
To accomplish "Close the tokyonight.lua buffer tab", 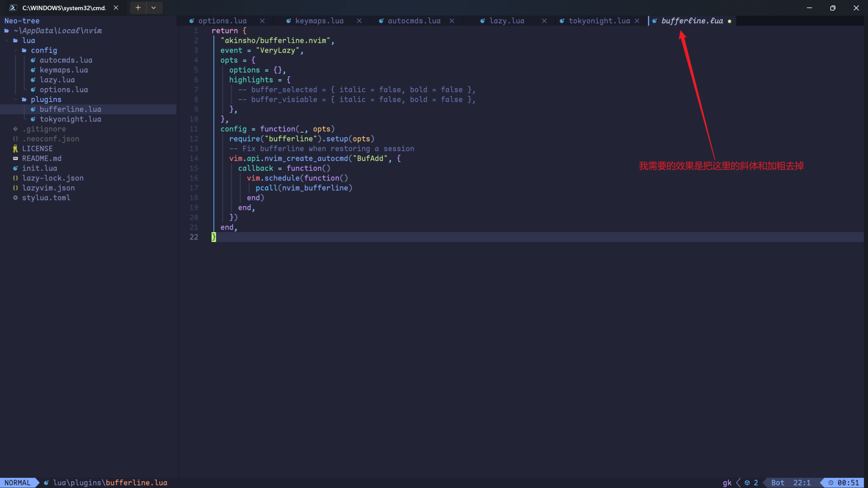I will 637,21.
